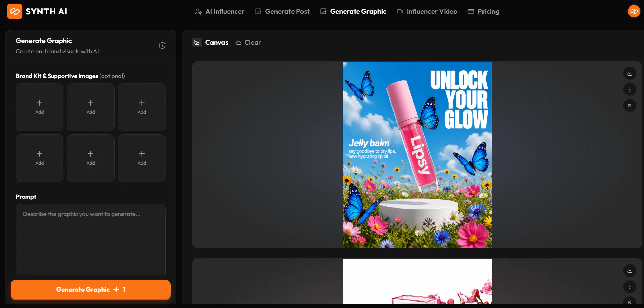Click the orange Generate Graphic button
The width and height of the screenshot is (644, 308).
91,290
